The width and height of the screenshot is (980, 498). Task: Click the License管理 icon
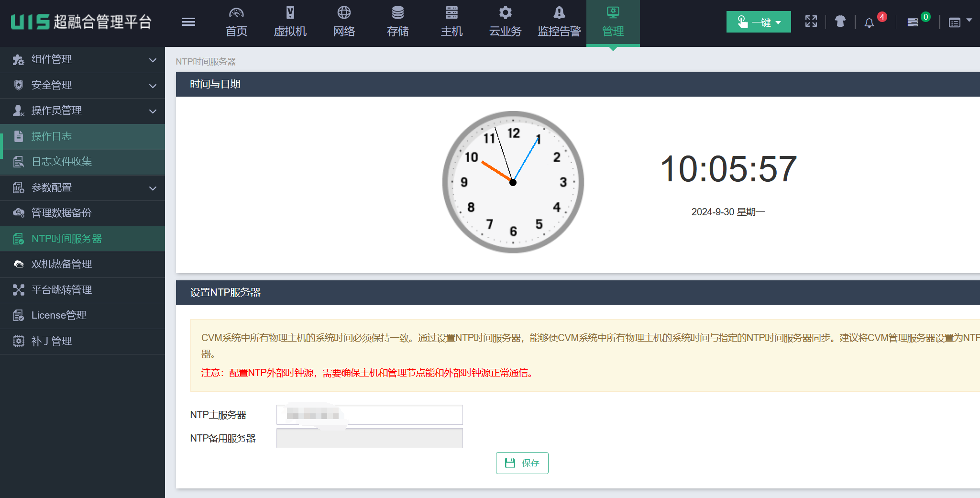pos(18,315)
